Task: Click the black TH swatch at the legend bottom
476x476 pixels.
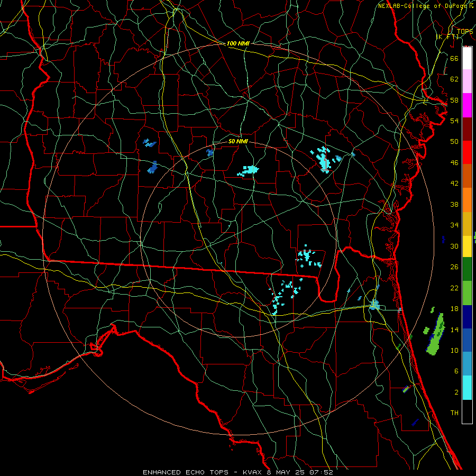Action: click(467, 411)
